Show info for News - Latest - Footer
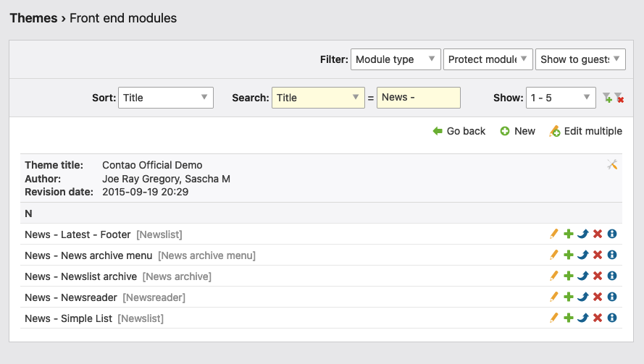644x364 pixels. pos(612,234)
